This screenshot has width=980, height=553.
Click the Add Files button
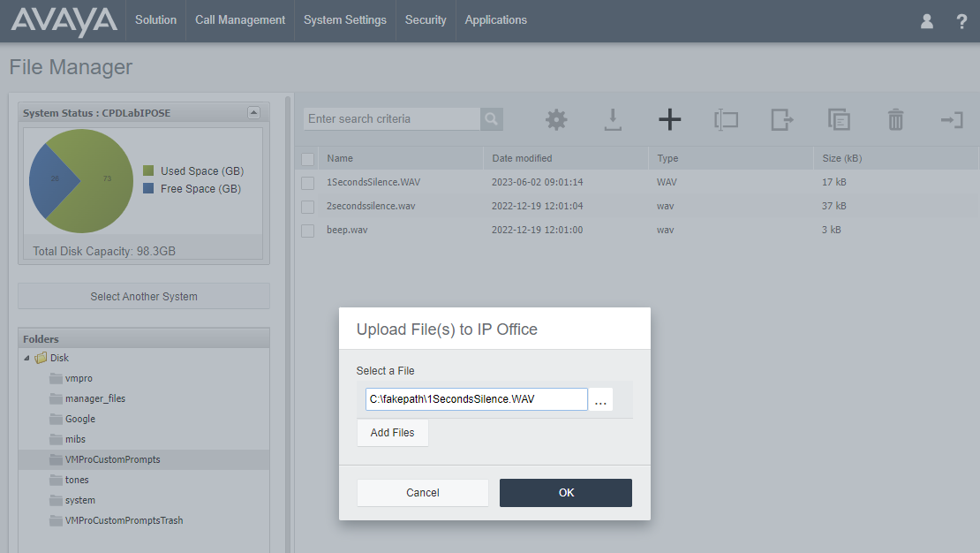(393, 433)
